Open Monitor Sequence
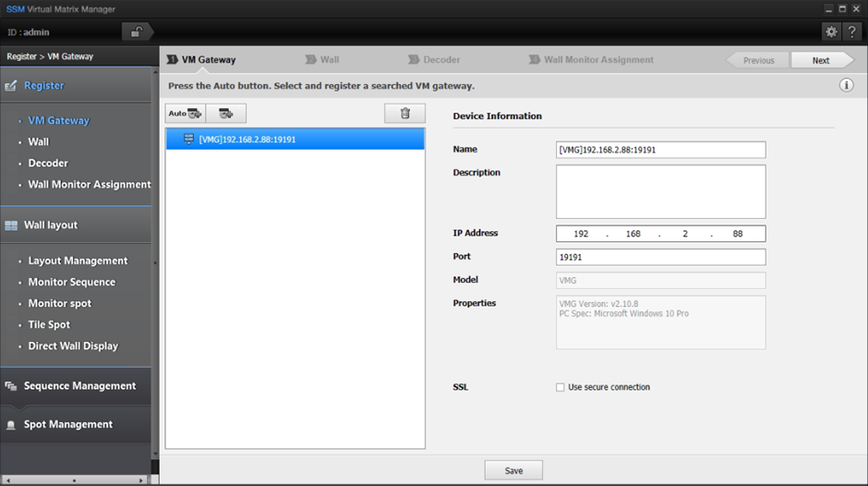The image size is (868, 486). (x=72, y=282)
